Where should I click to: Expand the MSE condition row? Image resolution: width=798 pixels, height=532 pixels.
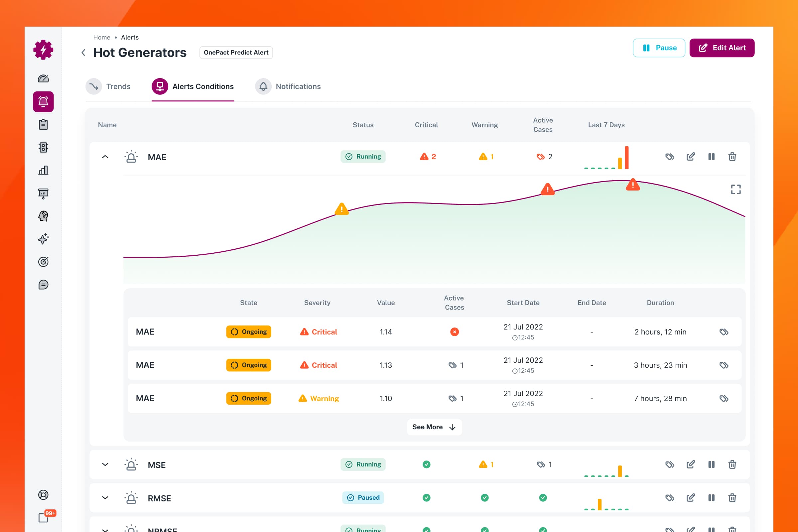[x=105, y=465]
